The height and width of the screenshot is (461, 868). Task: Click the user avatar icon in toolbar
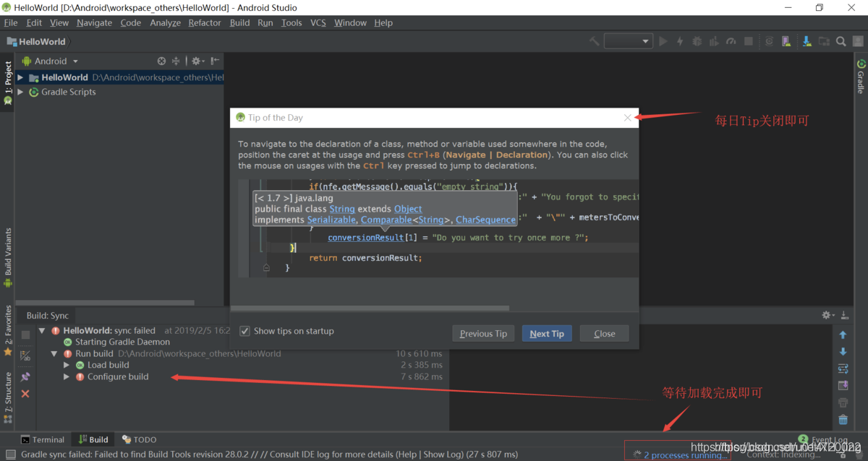coord(858,41)
